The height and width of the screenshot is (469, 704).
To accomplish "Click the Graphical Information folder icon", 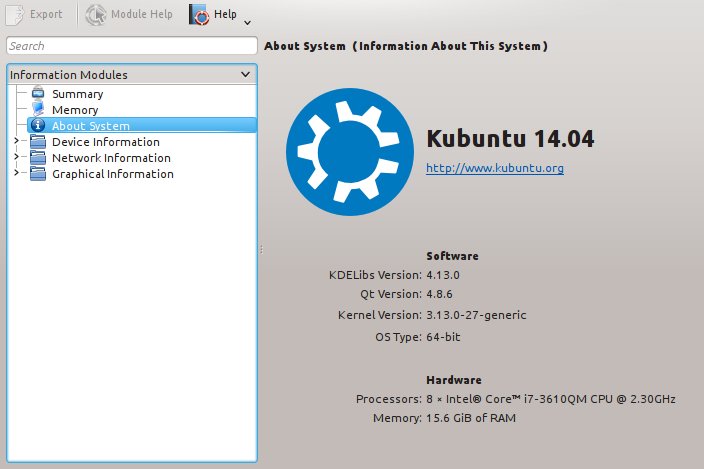I will coord(38,174).
